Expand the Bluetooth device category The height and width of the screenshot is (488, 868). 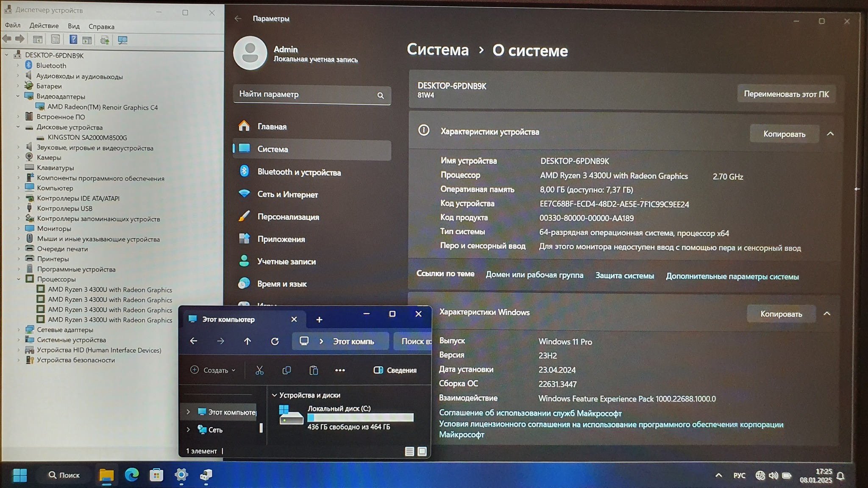point(18,66)
